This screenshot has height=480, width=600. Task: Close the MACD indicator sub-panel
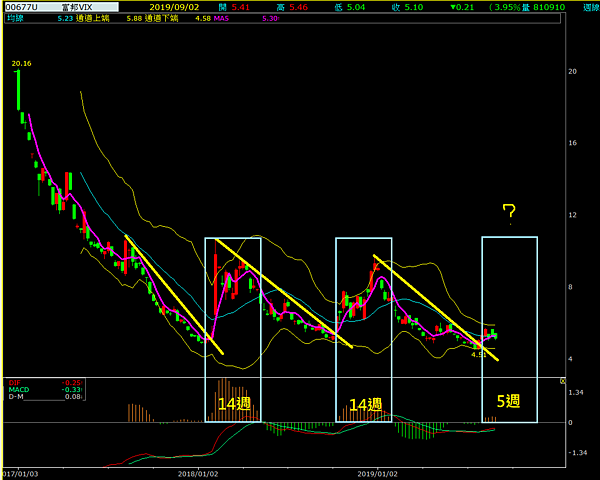(x=562, y=381)
